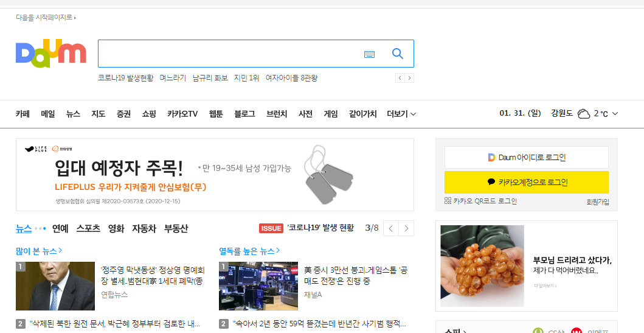Click the 美 증시 3만선 붕괴 headline

point(356,276)
